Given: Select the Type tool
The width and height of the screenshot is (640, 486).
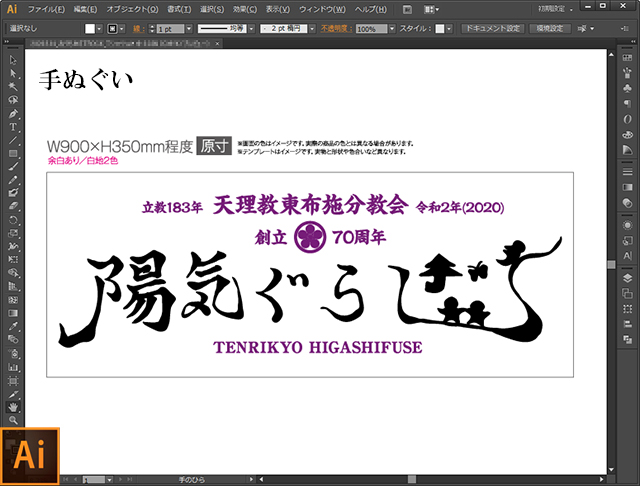Looking at the screenshot, I should click(13, 127).
